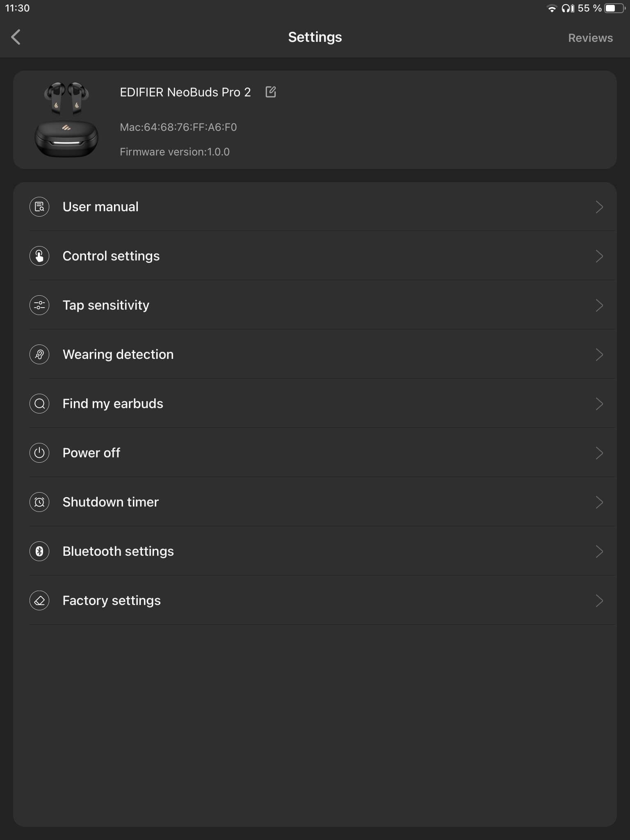Viewport: 630px width, 840px height.
Task: Select the Find my earbuds entry
Action: click(x=113, y=404)
